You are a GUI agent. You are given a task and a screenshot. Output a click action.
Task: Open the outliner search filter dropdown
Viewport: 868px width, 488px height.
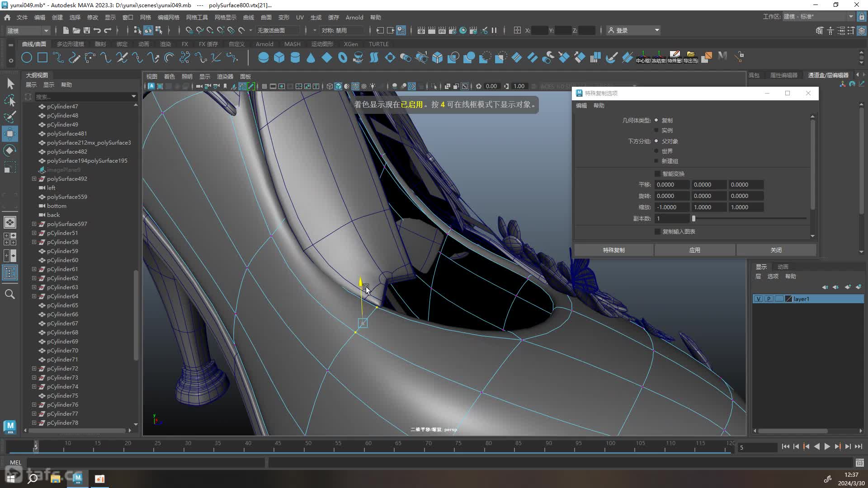(x=133, y=96)
